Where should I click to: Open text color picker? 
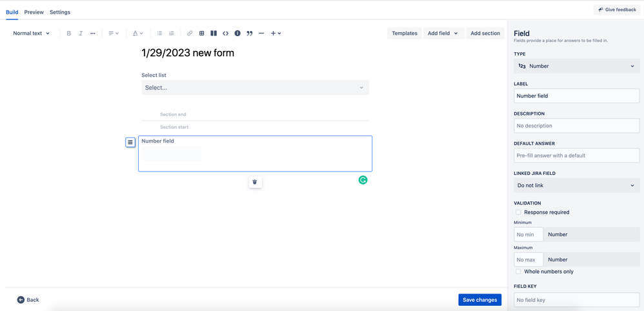pyautogui.click(x=137, y=34)
